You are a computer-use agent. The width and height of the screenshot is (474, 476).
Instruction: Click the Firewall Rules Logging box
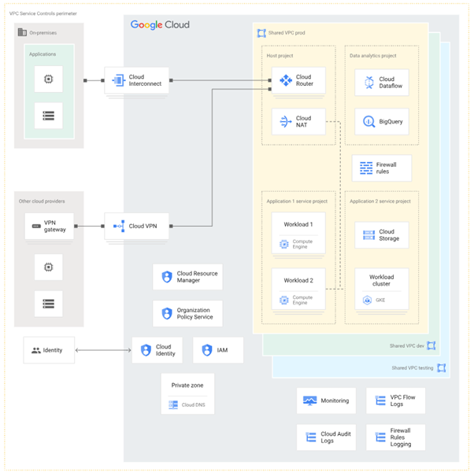click(395, 437)
